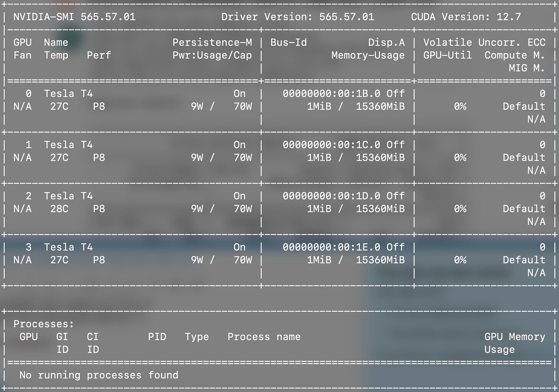The image size is (559, 392).
Task: Click the Process name column header
Action: [264, 337]
